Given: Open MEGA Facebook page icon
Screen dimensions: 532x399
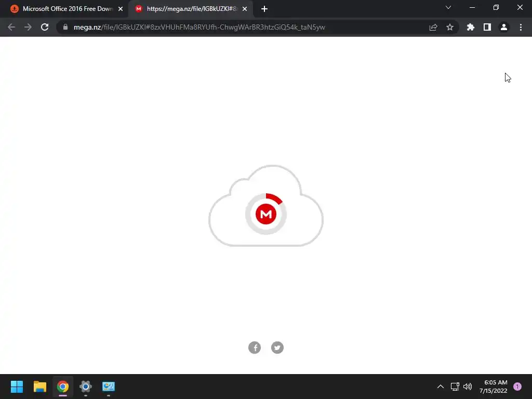Looking at the screenshot, I should click(x=255, y=348).
